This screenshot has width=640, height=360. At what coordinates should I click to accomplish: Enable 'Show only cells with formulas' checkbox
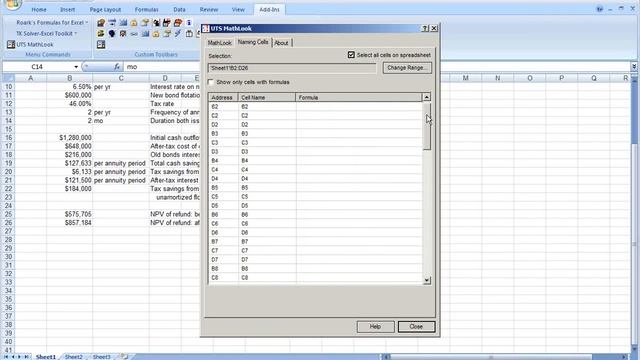coord(211,82)
